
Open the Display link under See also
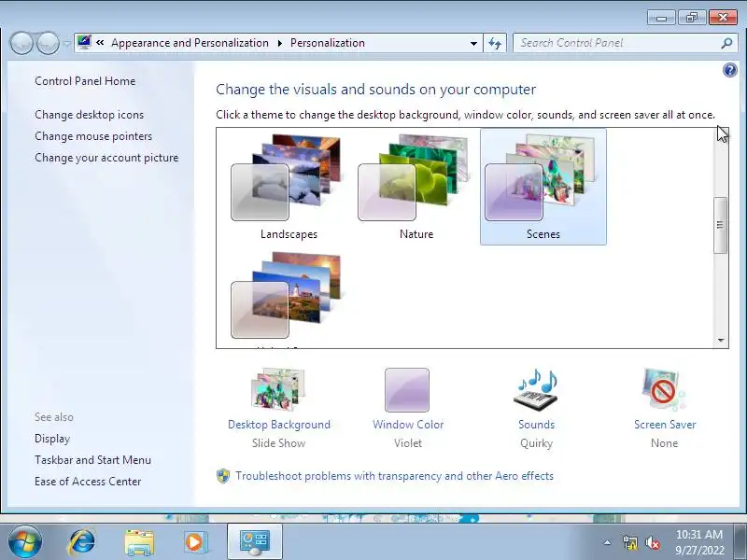pyautogui.click(x=52, y=439)
